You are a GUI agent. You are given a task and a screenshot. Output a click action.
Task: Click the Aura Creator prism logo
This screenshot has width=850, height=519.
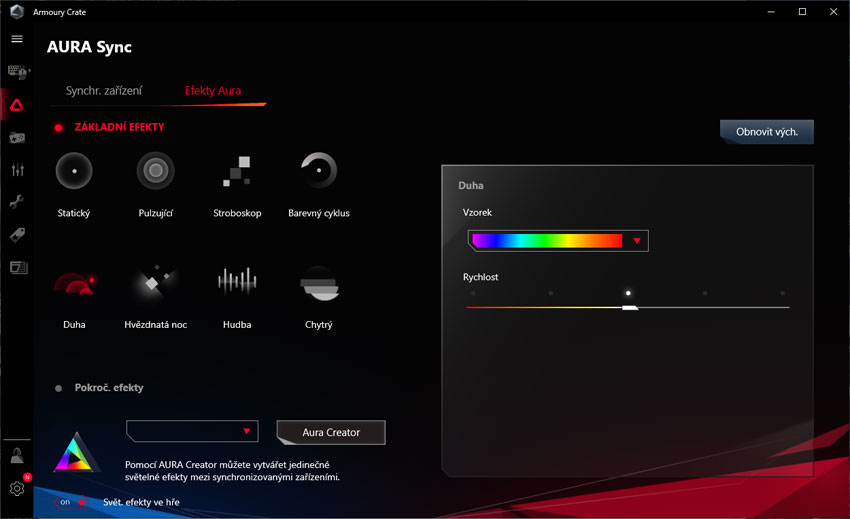tap(76, 452)
